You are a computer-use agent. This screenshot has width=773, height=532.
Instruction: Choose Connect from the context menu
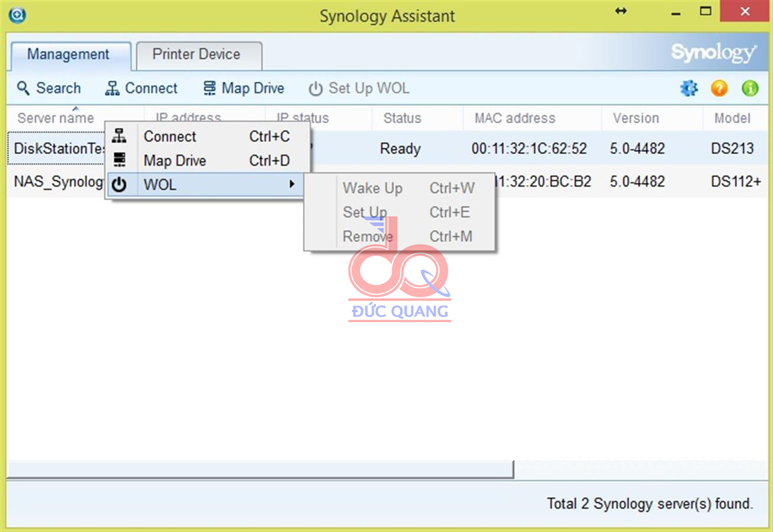click(x=208, y=137)
